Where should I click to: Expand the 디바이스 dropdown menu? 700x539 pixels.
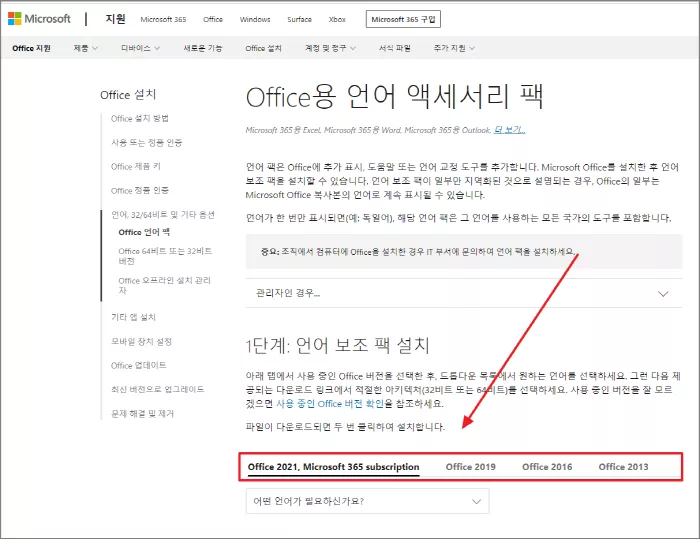pyautogui.click(x=140, y=48)
